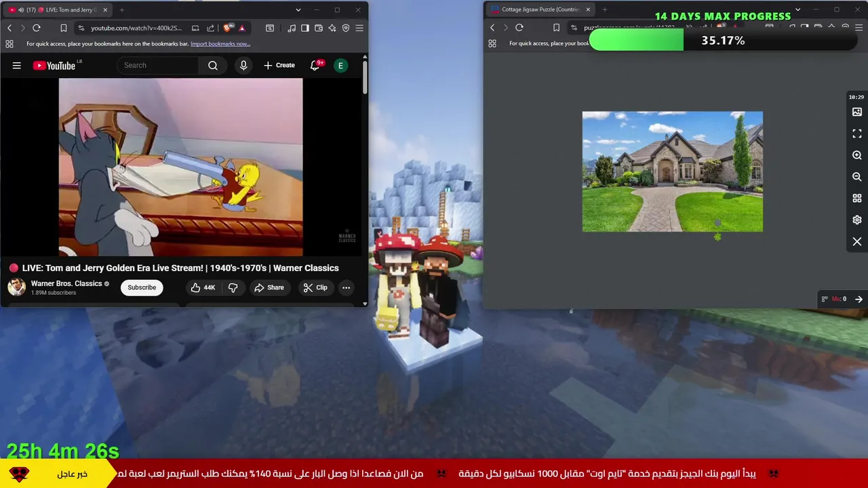Go back in the puzzle browser window
868x488 pixels.
coord(492,28)
